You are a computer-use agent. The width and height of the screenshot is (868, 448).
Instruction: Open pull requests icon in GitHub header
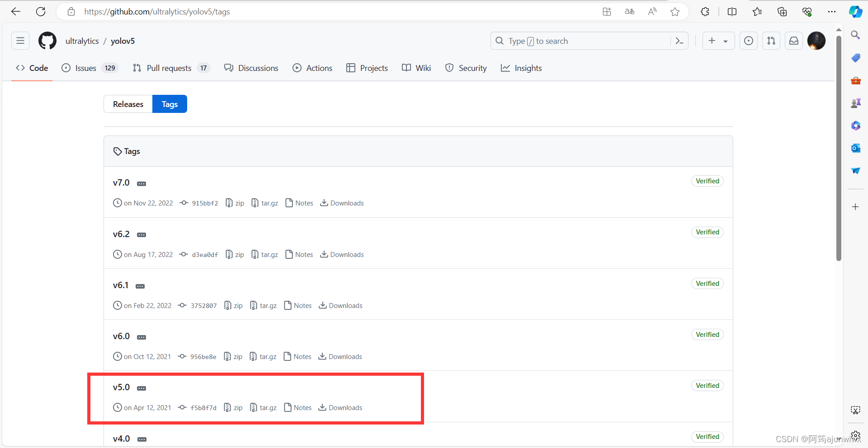pyautogui.click(x=771, y=41)
